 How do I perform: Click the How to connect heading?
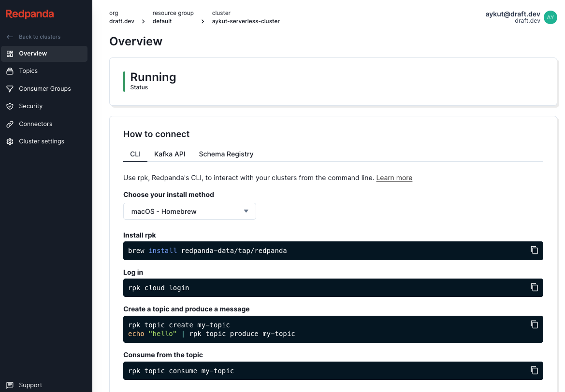[157, 134]
